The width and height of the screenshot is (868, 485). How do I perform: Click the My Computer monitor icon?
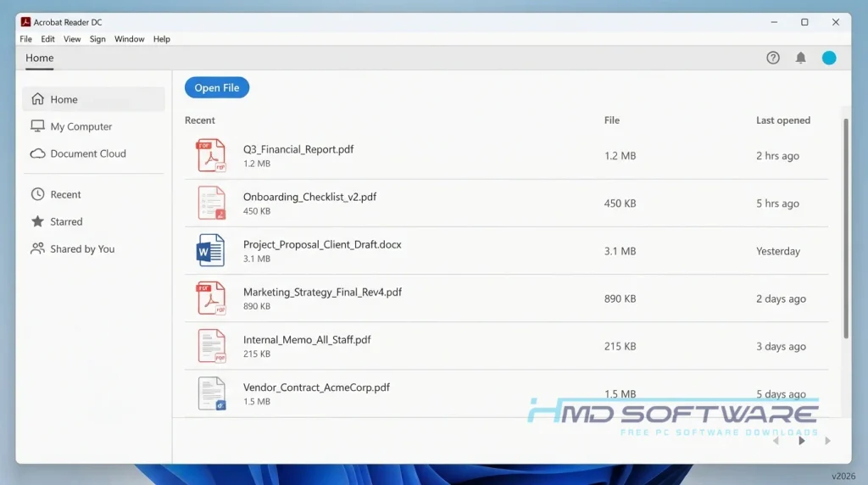coord(37,126)
